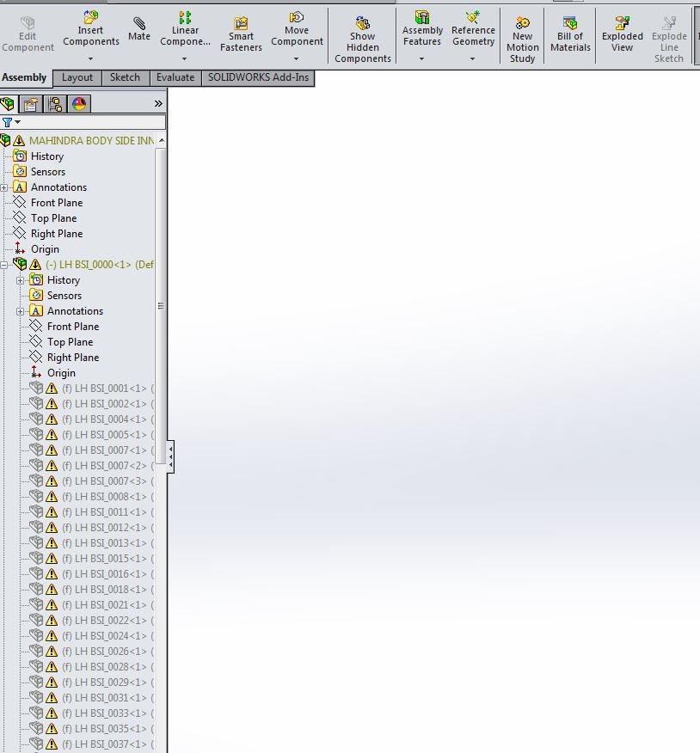The width and height of the screenshot is (700, 753).
Task: Select Right Plane under LH BSI_0000
Action: [x=73, y=358]
